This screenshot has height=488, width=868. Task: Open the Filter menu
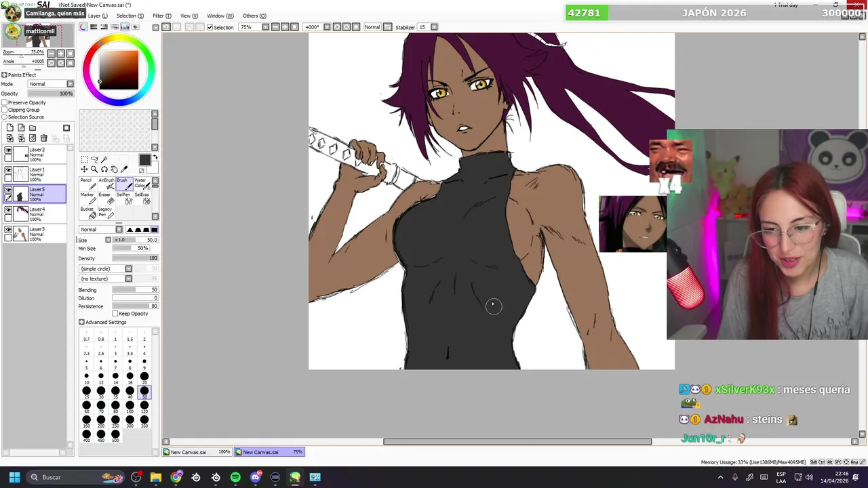click(161, 16)
